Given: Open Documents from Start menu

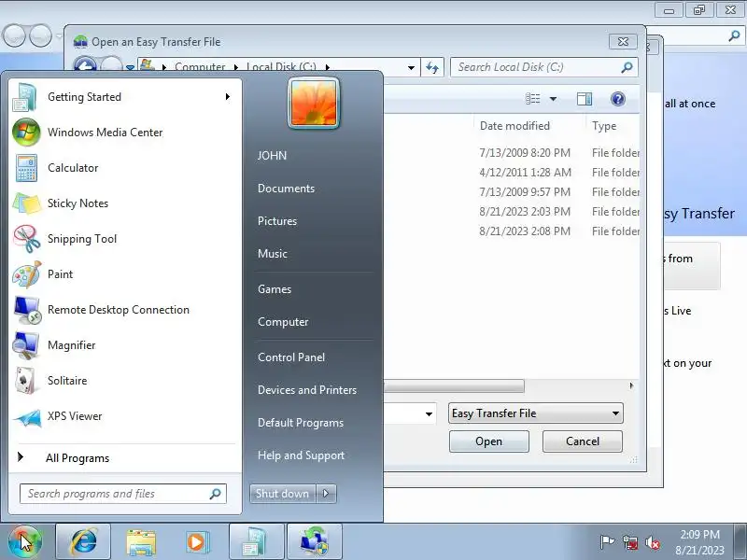Looking at the screenshot, I should pyautogui.click(x=286, y=189).
